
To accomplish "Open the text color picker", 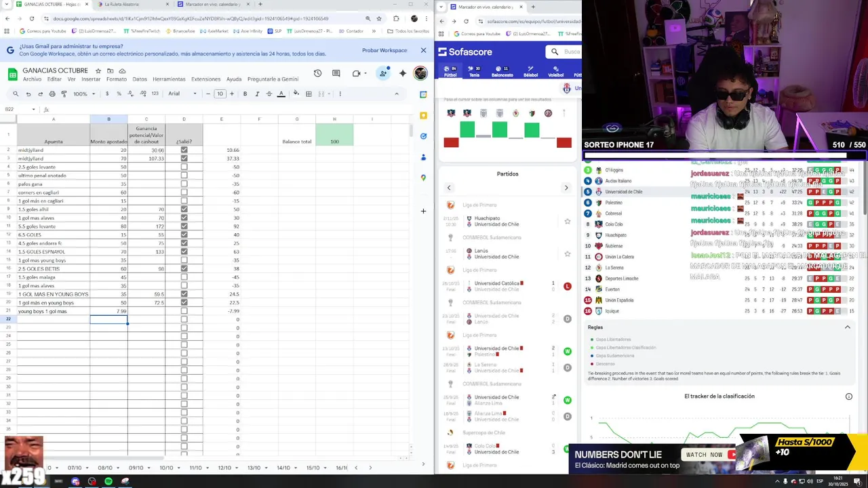I will (281, 94).
